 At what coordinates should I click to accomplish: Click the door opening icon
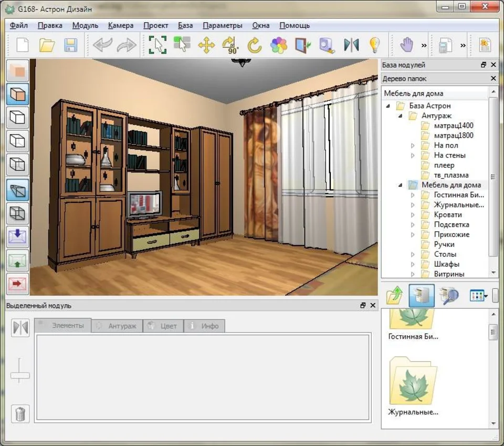303,45
